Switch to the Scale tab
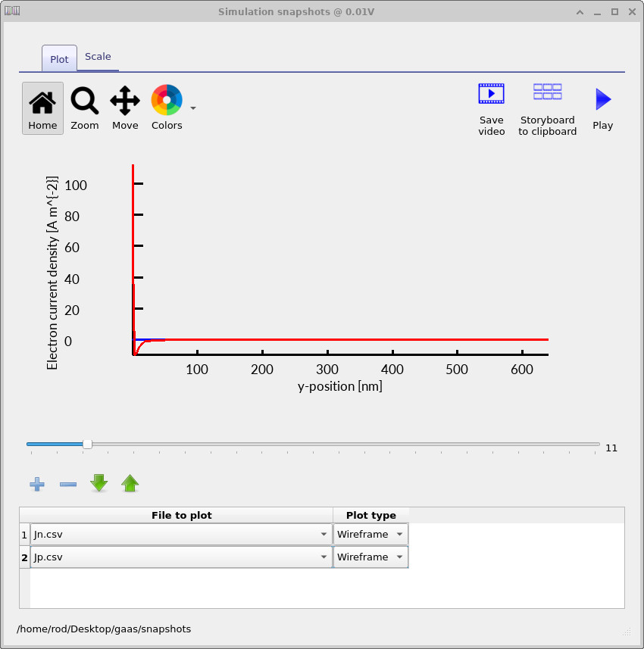This screenshot has height=649, width=644. pyautogui.click(x=98, y=57)
